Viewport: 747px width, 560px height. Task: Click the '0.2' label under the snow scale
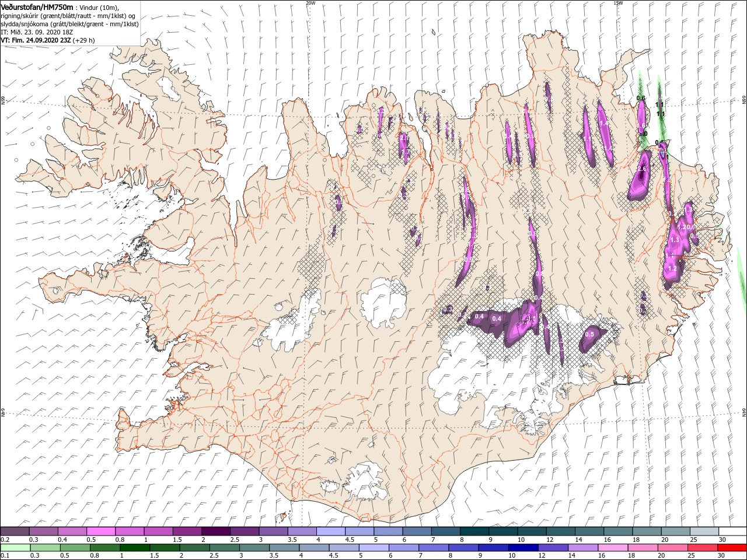coord(5,540)
